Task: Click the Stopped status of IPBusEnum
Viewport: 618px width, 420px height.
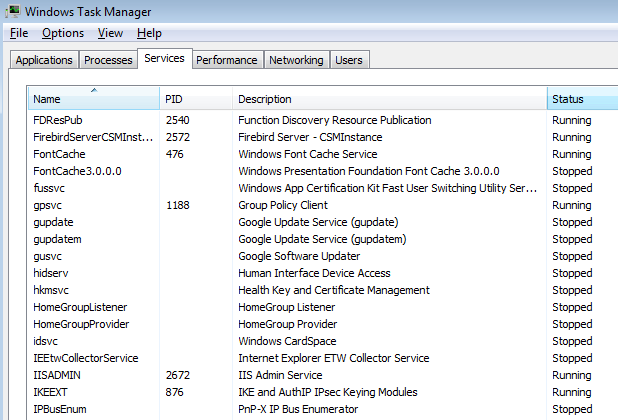Action: point(572,409)
